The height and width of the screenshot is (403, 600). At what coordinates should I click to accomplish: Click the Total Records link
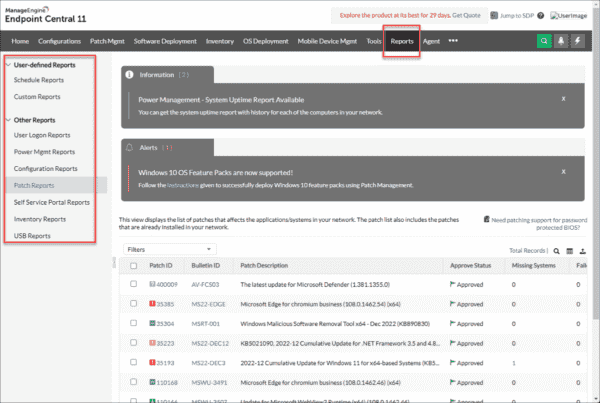coord(528,251)
